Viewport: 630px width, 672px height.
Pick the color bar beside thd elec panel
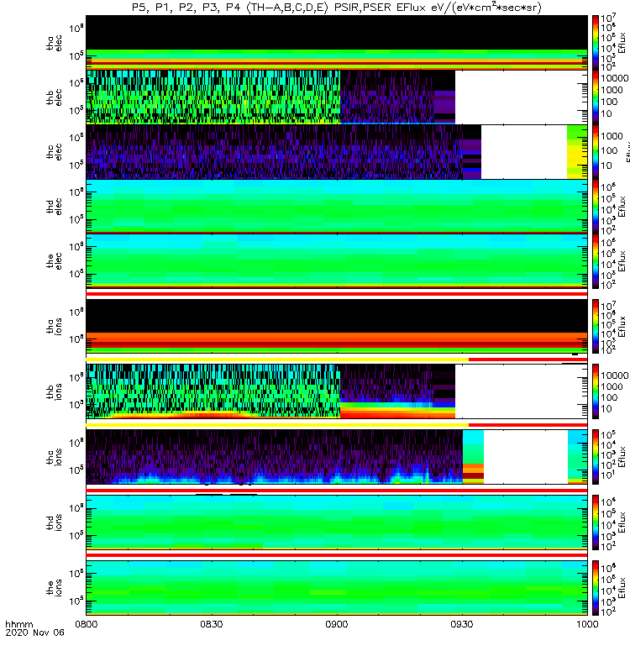click(596, 207)
